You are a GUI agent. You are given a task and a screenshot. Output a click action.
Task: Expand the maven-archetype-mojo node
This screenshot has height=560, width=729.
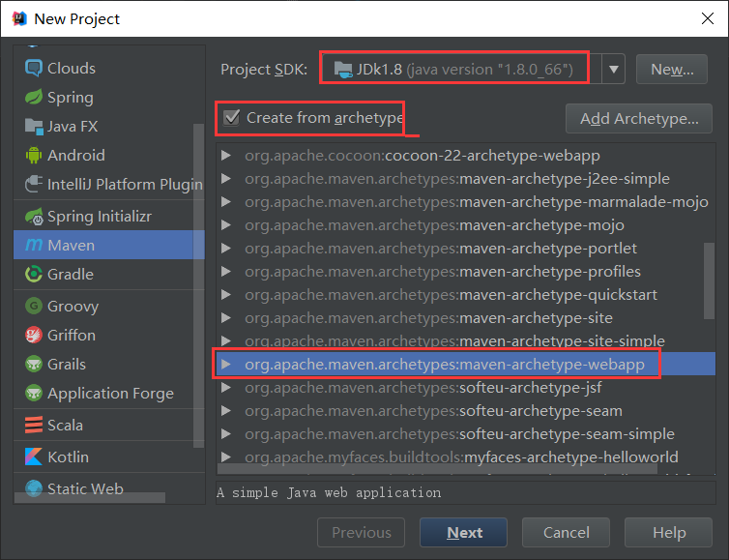click(226, 225)
